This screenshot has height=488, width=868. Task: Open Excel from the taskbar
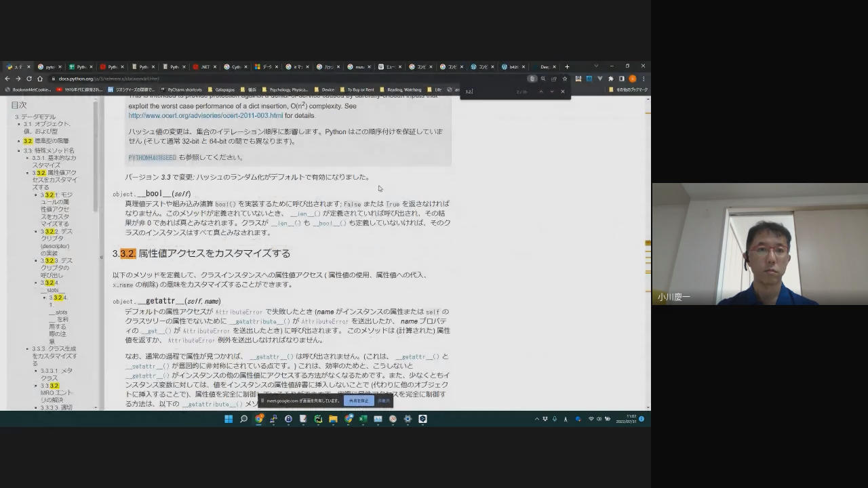click(363, 419)
